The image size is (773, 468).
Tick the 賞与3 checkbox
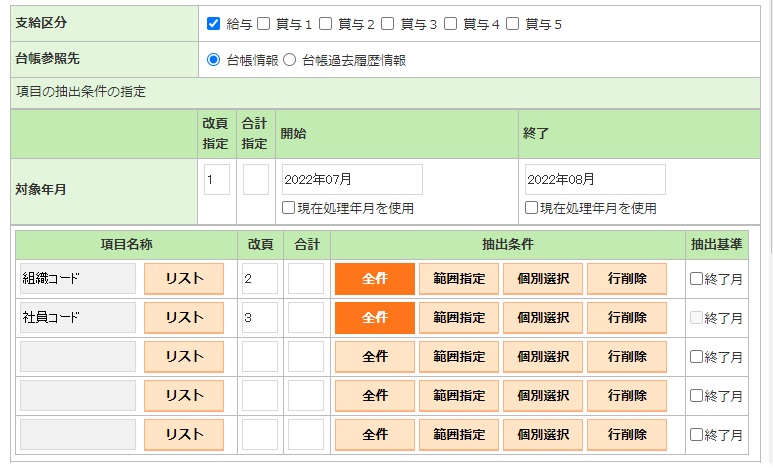[388, 23]
